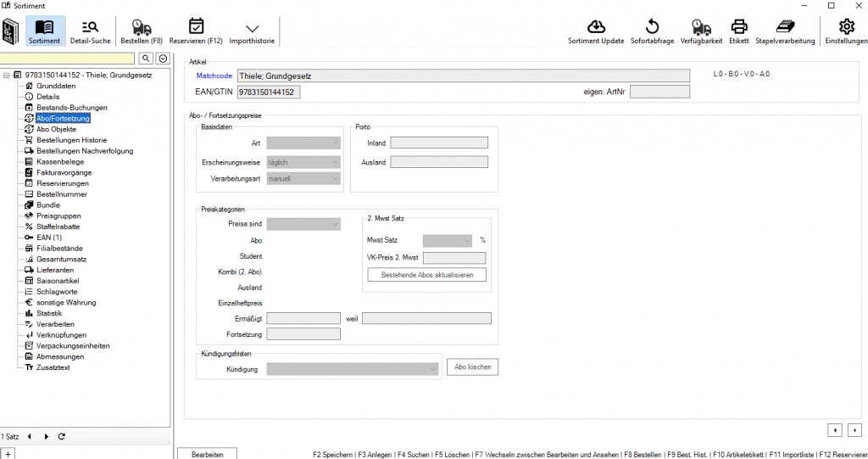Image resolution: width=868 pixels, height=459 pixels.
Task: Open Reservieren (F12) calendar icon
Action: pos(196,29)
